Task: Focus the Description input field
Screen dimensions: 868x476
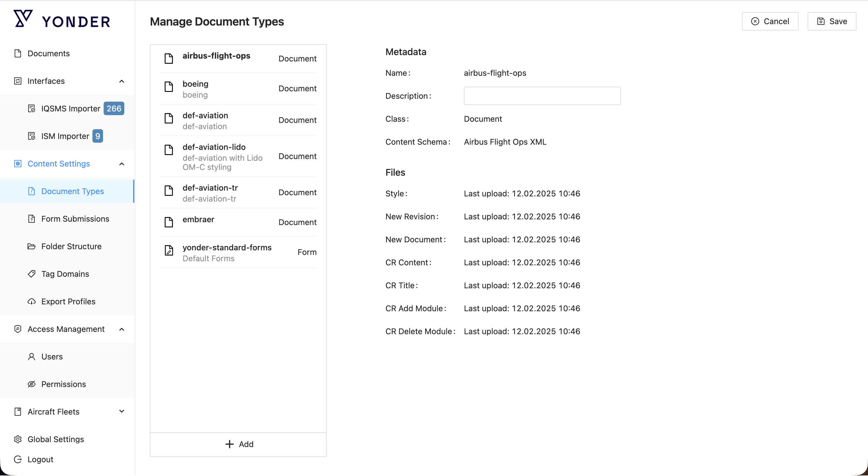Action: pos(542,96)
